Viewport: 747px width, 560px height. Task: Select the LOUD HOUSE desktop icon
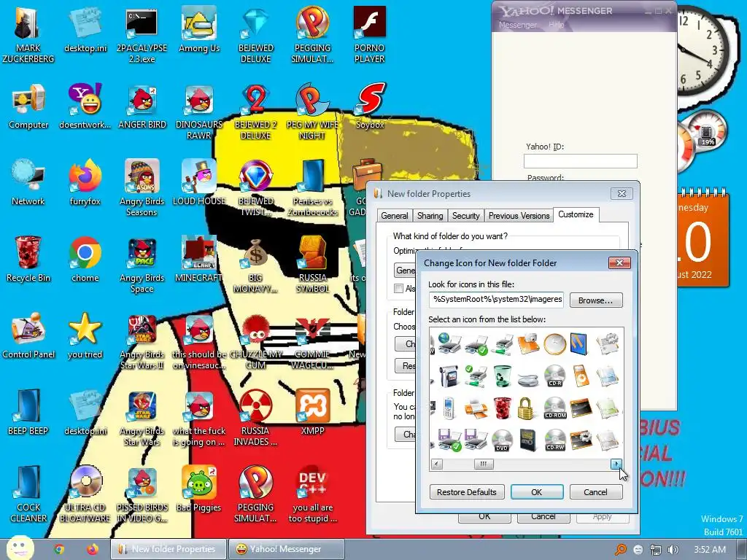[198, 183]
